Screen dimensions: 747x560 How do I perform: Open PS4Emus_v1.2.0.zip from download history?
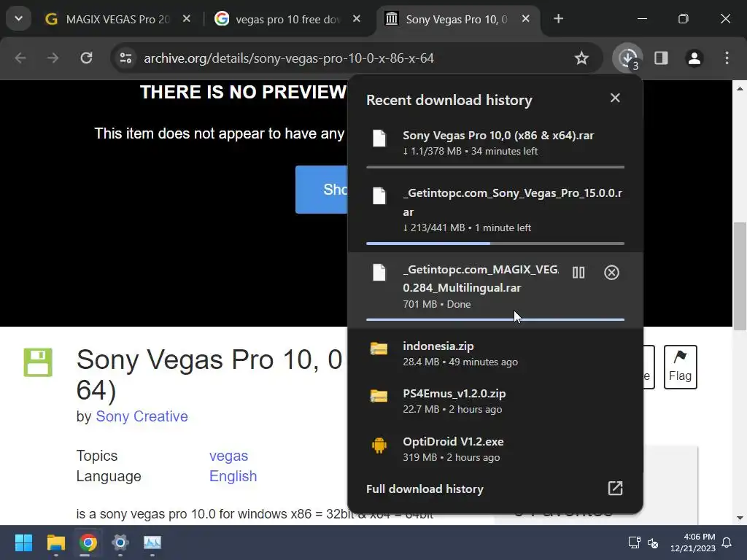495,401
